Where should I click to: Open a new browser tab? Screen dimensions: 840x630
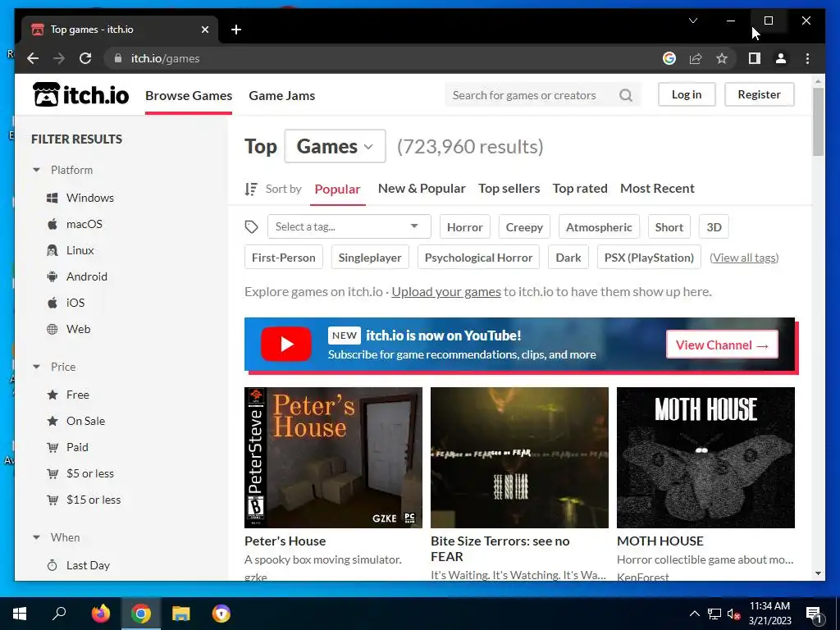[x=236, y=30]
